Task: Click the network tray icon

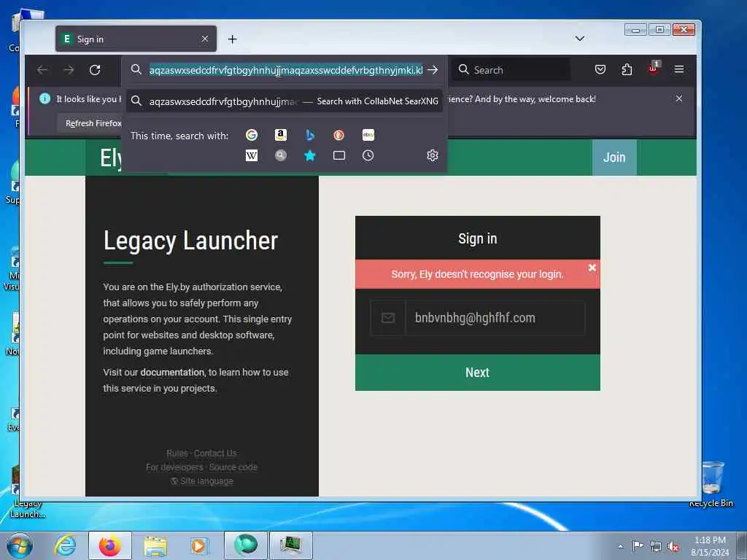Action: tap(656, 546)
